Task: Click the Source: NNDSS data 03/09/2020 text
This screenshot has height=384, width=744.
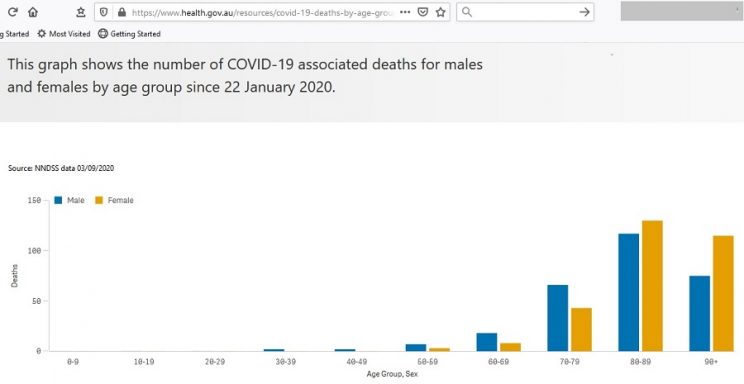Action: tap(61, 168)
